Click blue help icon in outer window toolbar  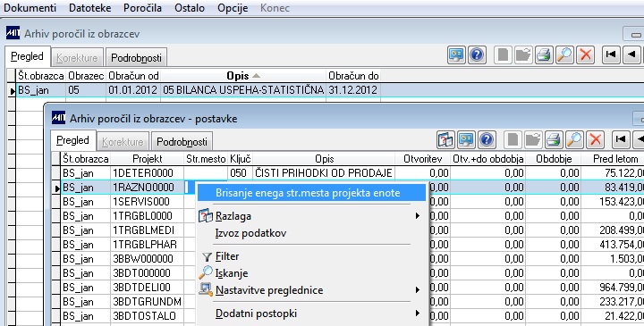[x=477, y=55]
